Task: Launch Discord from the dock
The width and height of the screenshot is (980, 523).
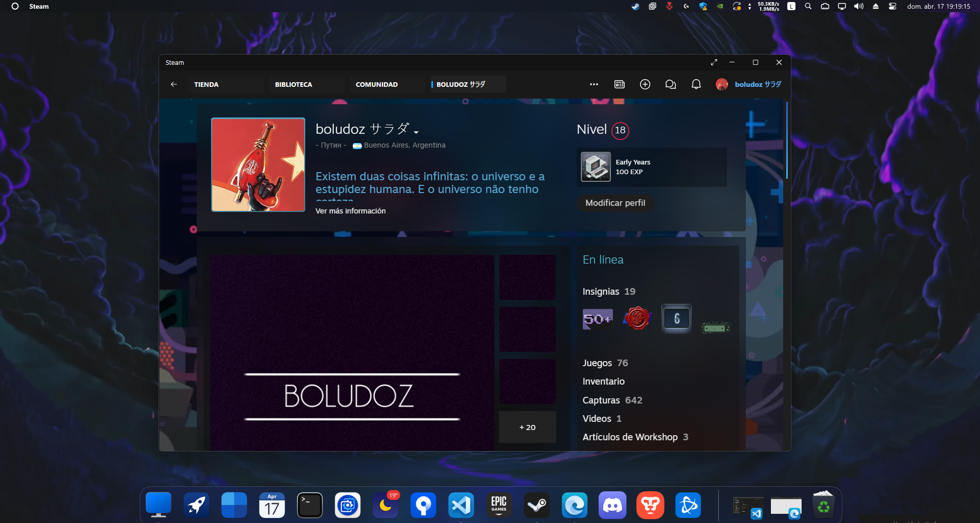Action: point(612,505)
